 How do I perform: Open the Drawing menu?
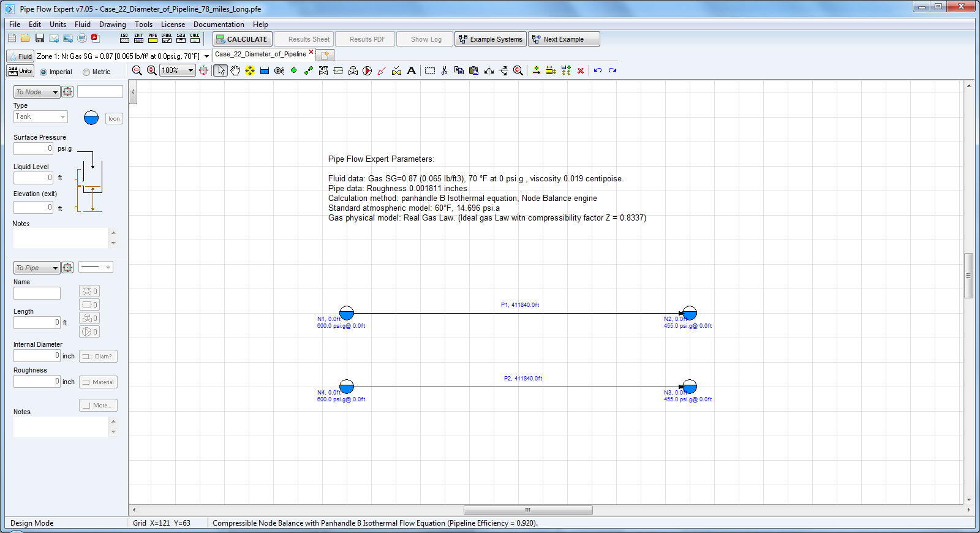coord(113,25)
